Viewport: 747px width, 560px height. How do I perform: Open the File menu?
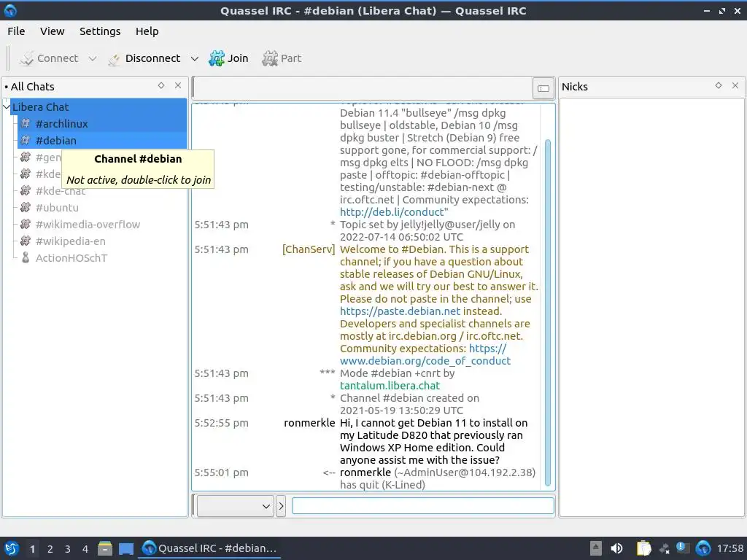click(x=16, y=31)
